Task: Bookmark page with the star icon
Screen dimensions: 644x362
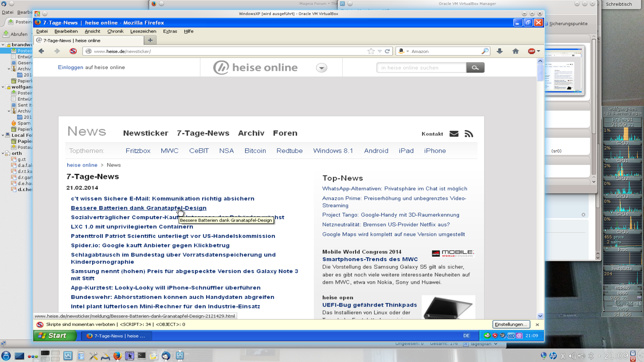Action: click(x=371, y=51)
